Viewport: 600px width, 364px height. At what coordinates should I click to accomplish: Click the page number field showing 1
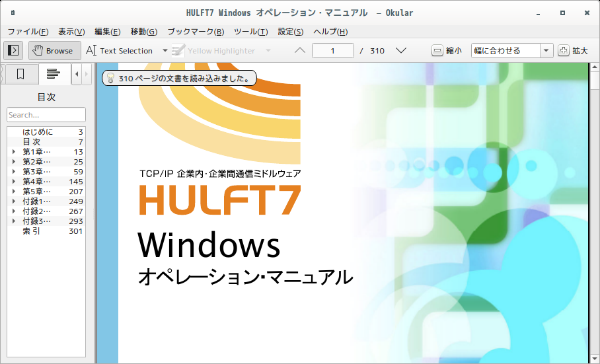point(333,50)
